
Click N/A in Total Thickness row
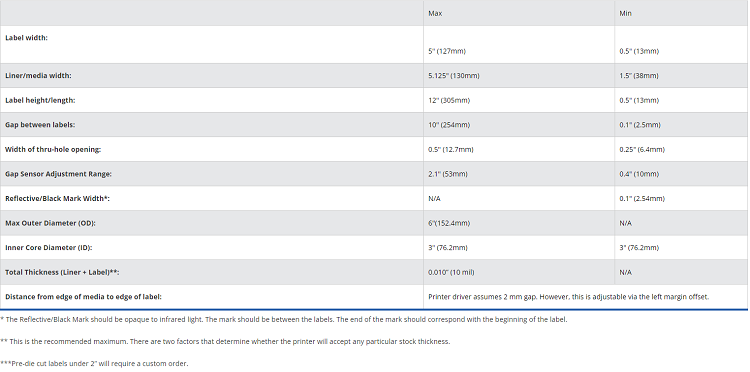point(626,272)
